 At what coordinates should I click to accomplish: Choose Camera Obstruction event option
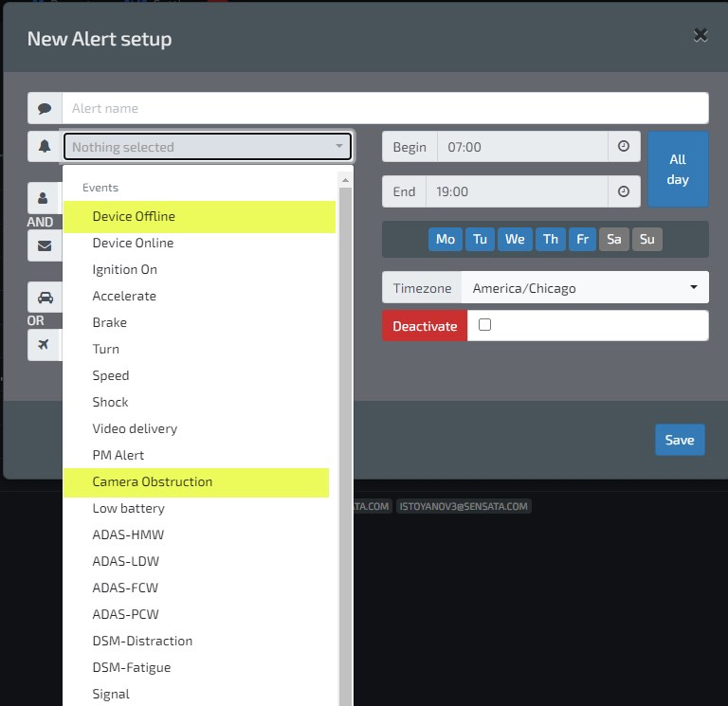click(152, 481)
